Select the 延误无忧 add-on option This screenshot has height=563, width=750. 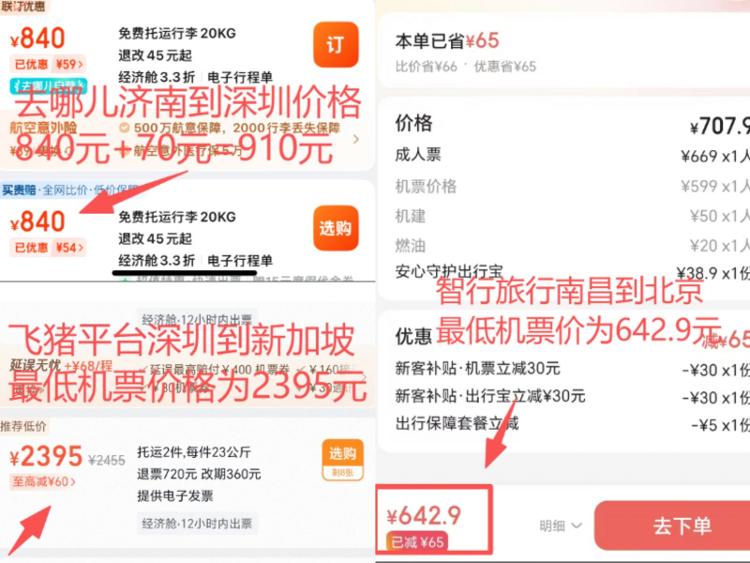coord(36,366)
